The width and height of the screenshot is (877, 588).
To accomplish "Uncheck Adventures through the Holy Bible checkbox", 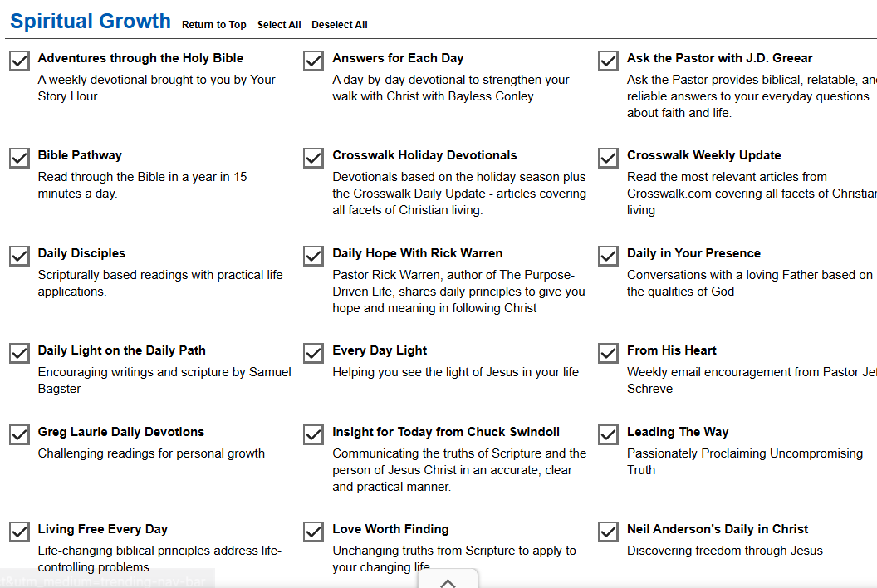I will pos(19,61).
